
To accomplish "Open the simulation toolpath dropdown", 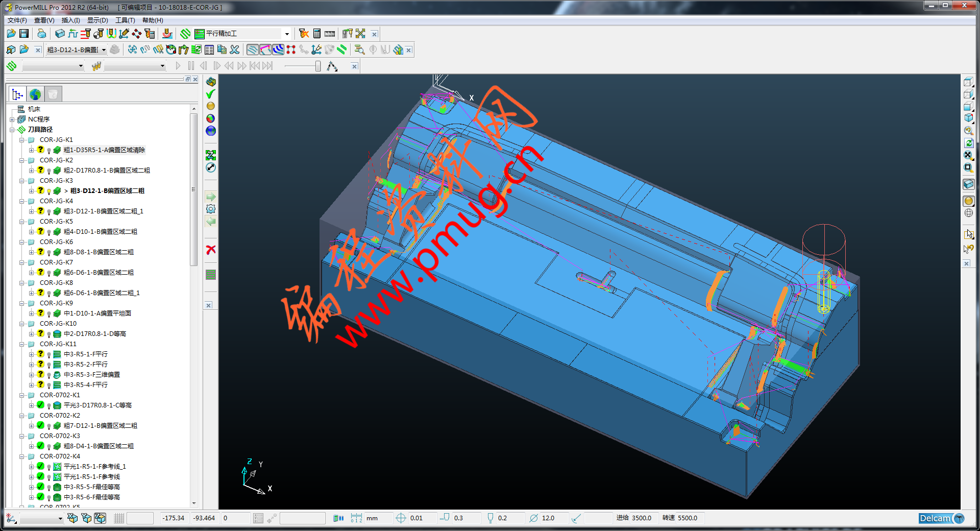I will point(81,66).
